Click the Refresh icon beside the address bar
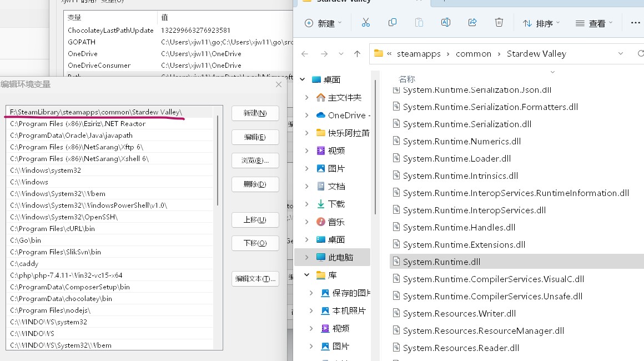This screenshot has height=361, width=644. coord(641,53)
